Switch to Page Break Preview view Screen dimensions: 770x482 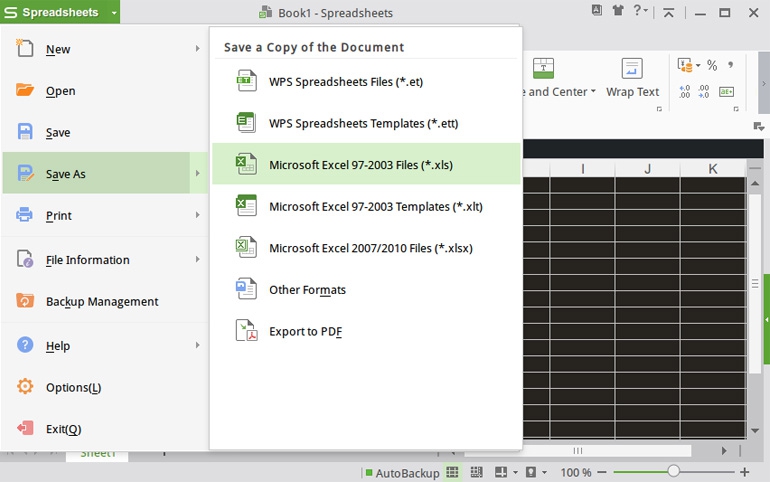(x=476, y=472)
